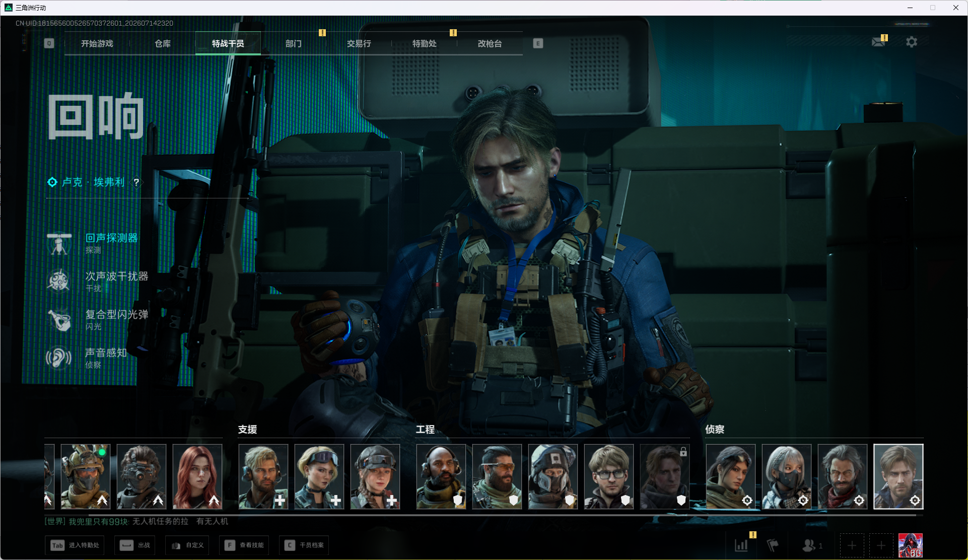Open the 改枪台 tab
968x560 pixels.
pos(490,44)
